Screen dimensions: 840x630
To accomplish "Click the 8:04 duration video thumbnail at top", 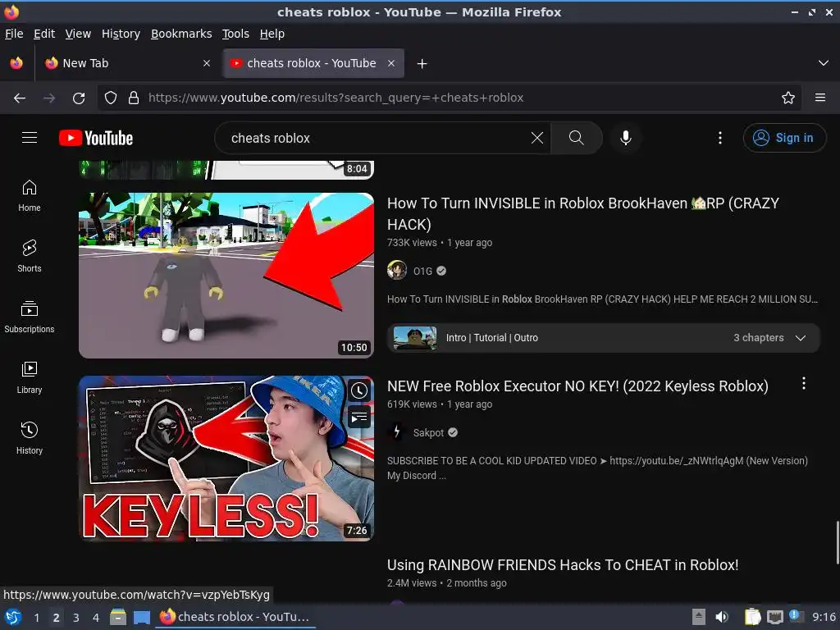I will tap(226, 169).
